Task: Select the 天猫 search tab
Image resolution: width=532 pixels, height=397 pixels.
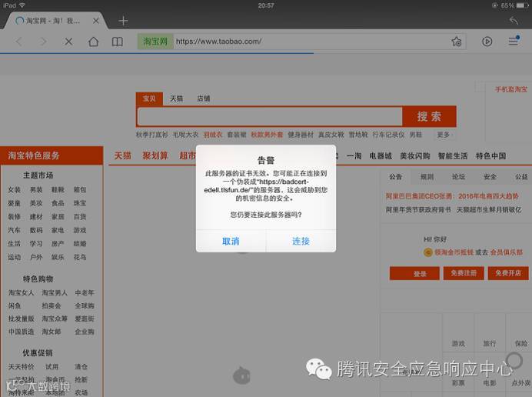Action: click(x=176, y=98)
